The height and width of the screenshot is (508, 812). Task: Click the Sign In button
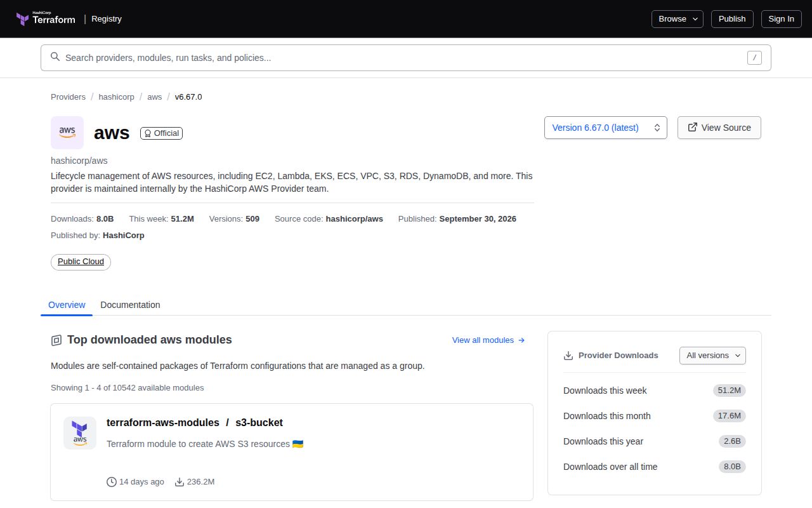click(782, 19)
